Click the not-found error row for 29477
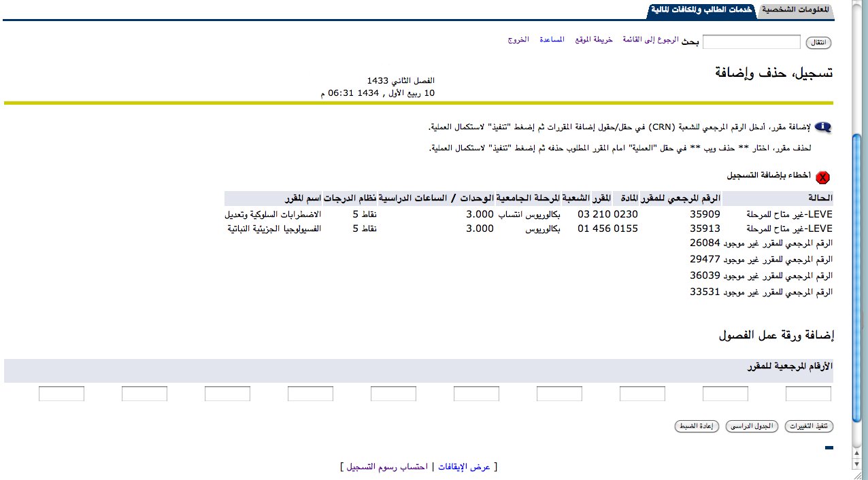This screenshot has width=868, height=480. click(761, 260)
